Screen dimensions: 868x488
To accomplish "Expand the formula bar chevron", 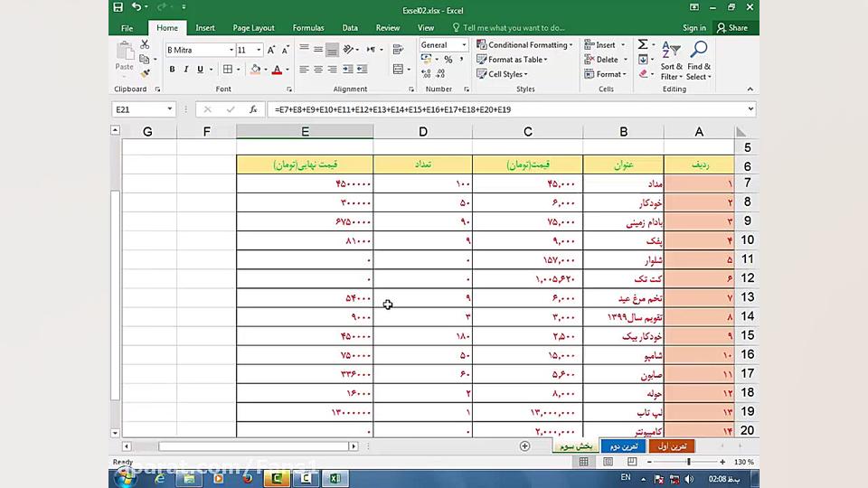I will [x=750, y=109].
